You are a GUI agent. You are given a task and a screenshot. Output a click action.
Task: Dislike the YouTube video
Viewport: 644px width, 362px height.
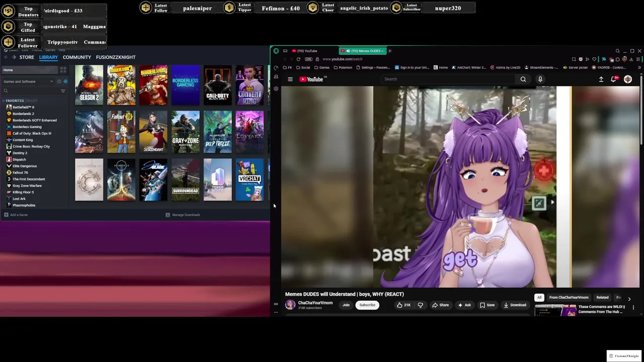click(x=421, y=305)
